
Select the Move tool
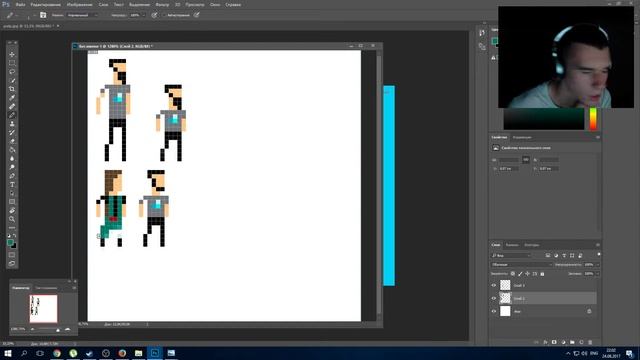(x=12, y=54)
